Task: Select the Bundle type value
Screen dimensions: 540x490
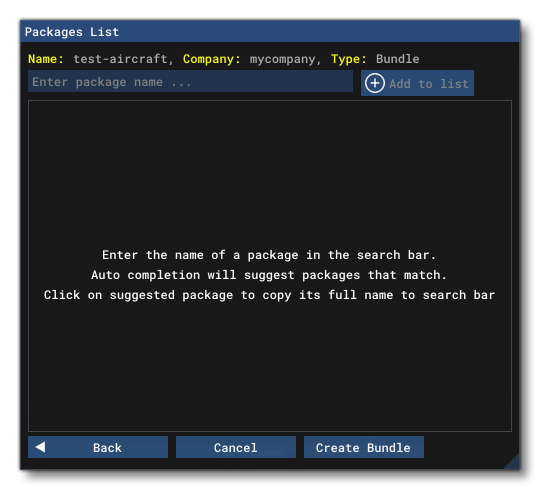Action: tap(397, 59)
